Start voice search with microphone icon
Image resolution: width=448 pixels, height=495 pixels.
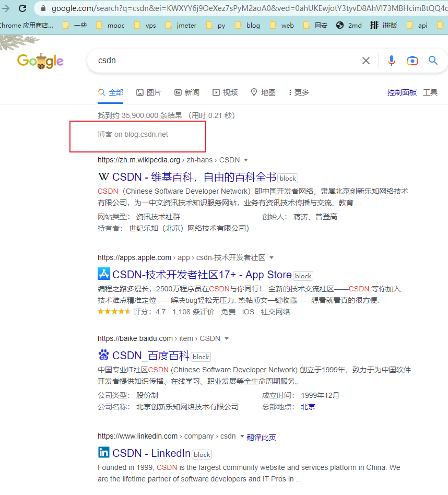[392, 60]
